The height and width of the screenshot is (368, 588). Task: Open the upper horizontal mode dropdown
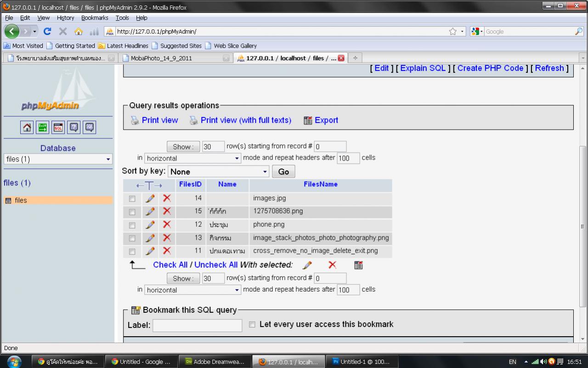(x=193, y=158)
